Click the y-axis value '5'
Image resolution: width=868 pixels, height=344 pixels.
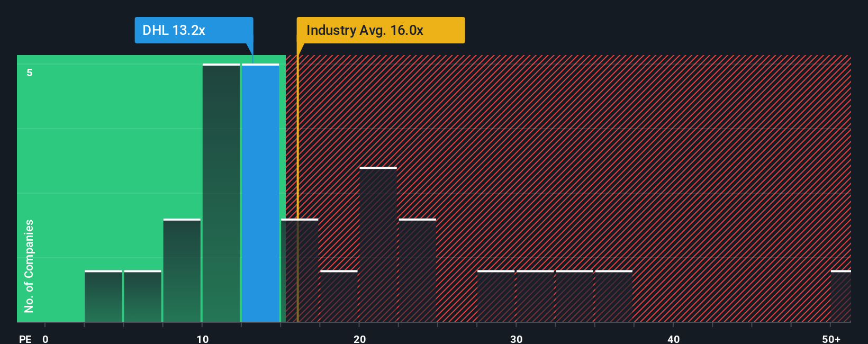(x=30, y=73)
